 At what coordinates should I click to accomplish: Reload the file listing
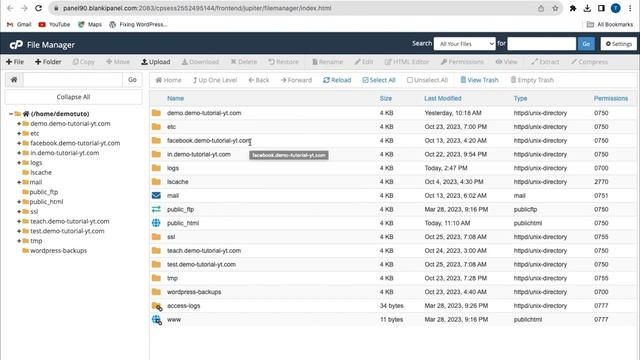pos(337,80)
